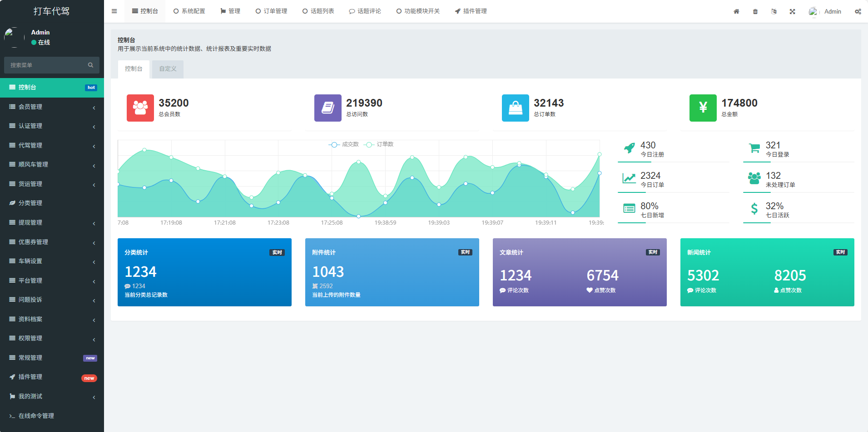The image size is (868, 432).
Task: Click the 分类统计 blue card
Action: pyautogui.click(x=204, y=272)
